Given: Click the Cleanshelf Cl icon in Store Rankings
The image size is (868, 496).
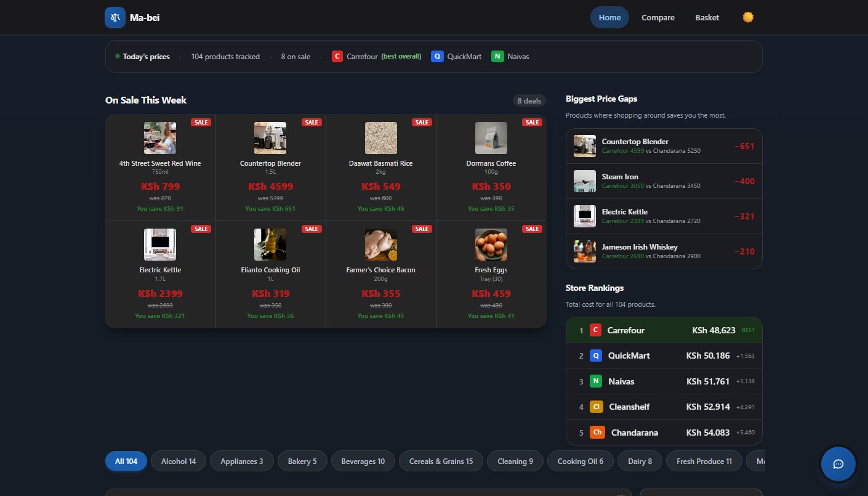Looking at the screenshot, I should [x=596, y=407].
